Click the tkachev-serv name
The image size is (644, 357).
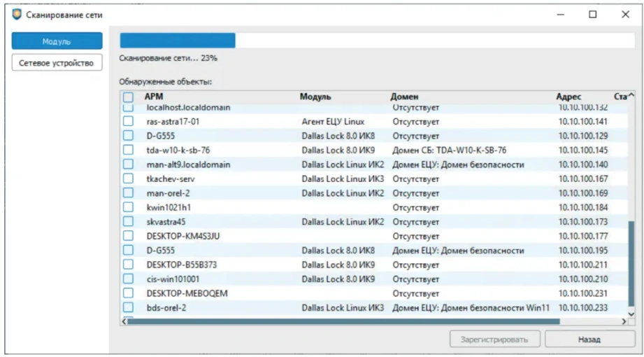pos(171,179)
